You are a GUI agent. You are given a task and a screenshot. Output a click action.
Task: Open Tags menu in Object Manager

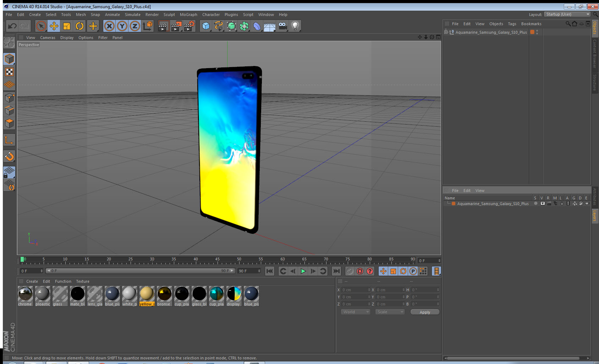(x=512, y=24)
